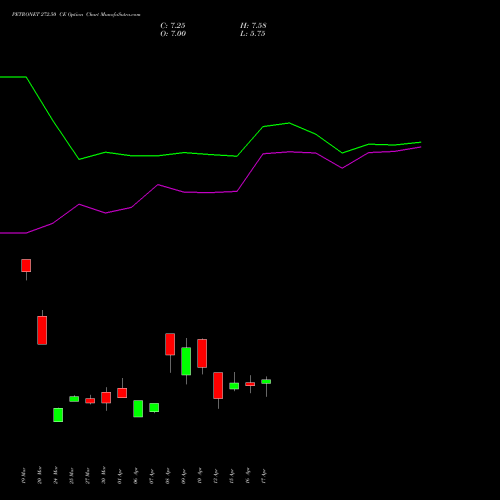Click the high value H: 7.58
Viewport: 500px width, 500px height.
(x=253, y=25)
